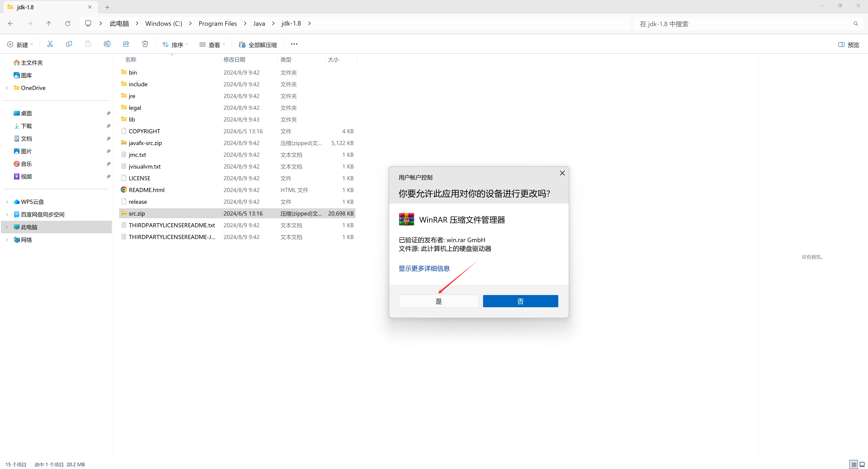Switch to details view in status bar
This screenshot has width=868, height=469.
point(854,465)
